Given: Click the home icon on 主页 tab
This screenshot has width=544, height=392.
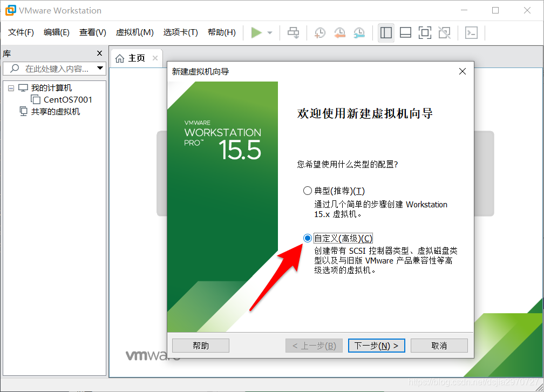Looking at the screenshot, I should point(120,58).
